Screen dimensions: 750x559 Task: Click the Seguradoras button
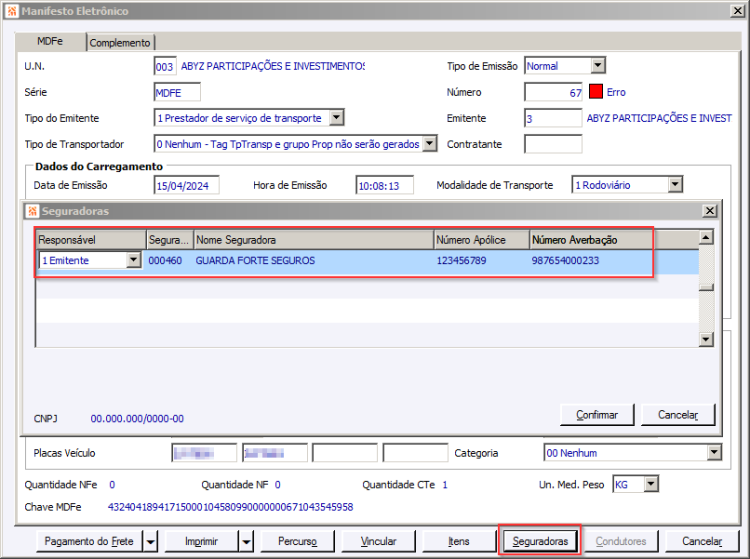[540, 541]
